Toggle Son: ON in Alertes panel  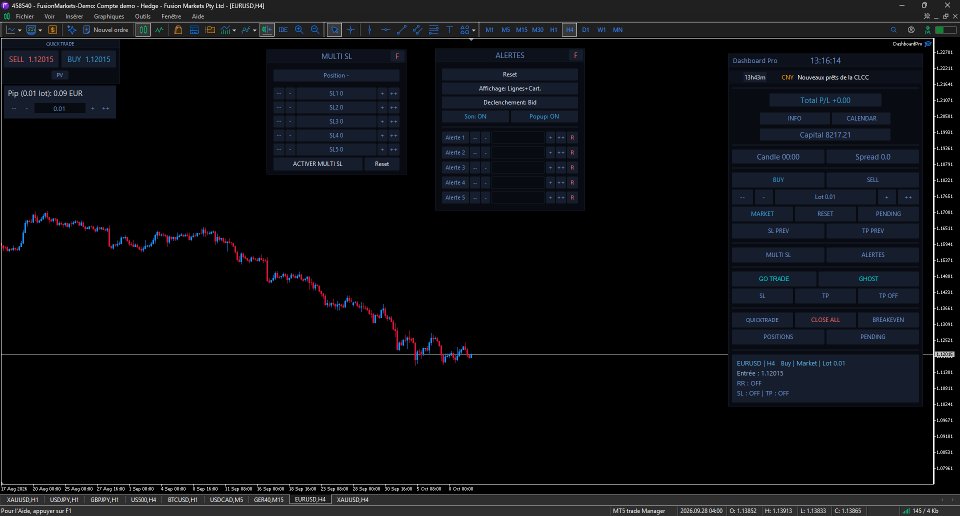pos(475,116)
